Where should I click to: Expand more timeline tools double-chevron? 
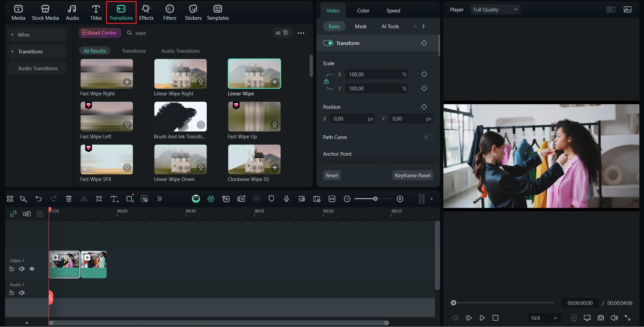click(159, 199)
